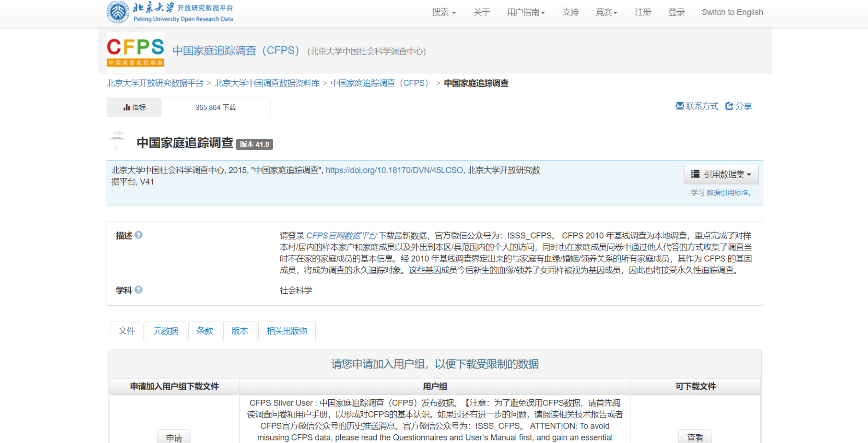
Task: Expand the 用户指南 dropdown menu
Action: 526,13
